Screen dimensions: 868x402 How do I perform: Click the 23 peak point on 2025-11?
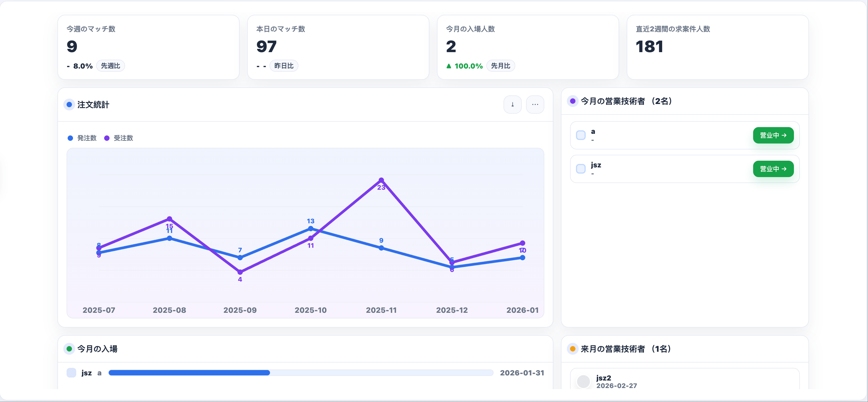(381, 180)
